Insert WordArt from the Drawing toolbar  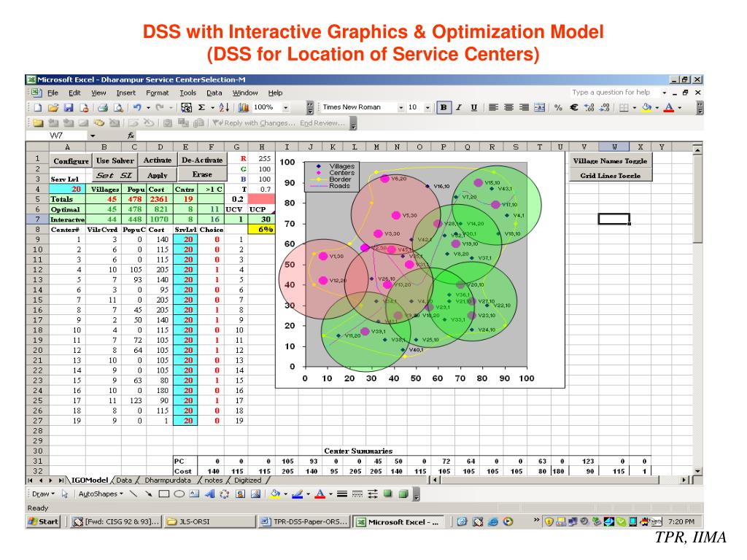pyautogui.click(x=209, y=494)
